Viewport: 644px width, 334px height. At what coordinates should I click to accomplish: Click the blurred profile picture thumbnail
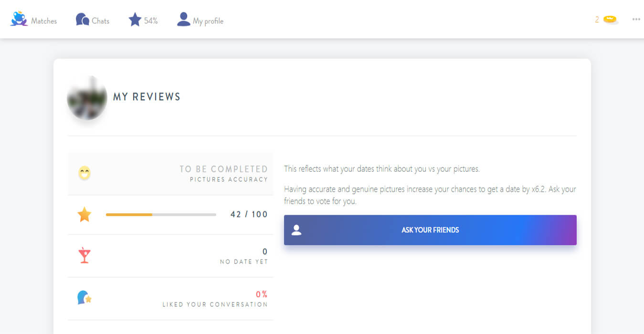[x=87, y=97]
